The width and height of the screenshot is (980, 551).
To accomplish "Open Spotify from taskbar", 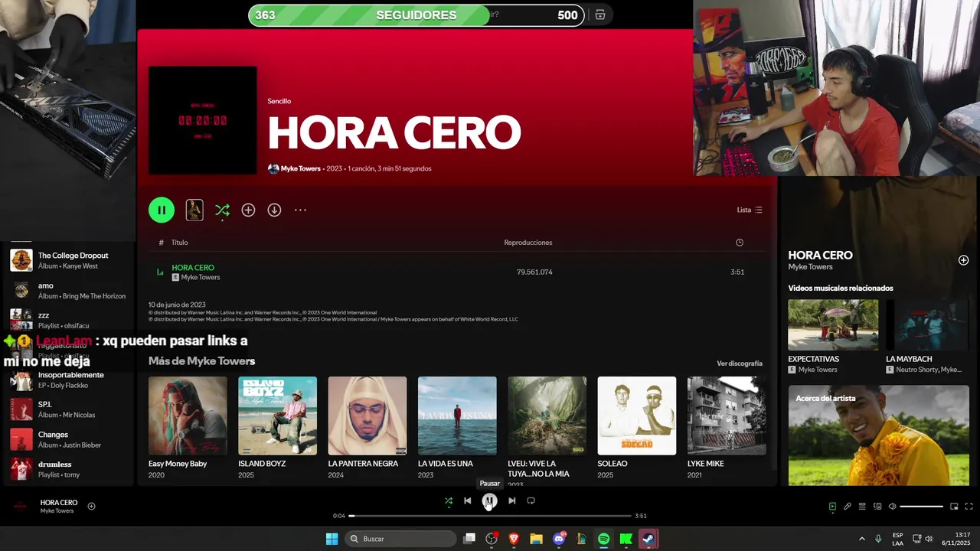I will click(x=603, y=539).
